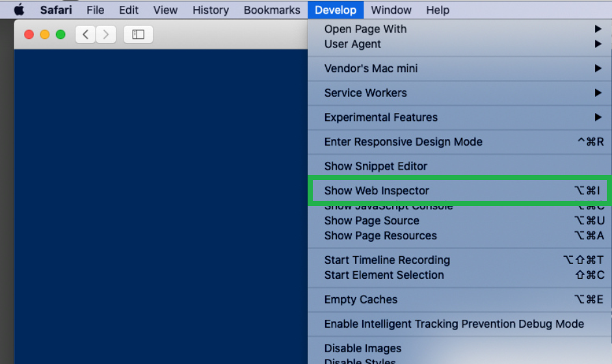The width and height of the screenshot is (612, 364).
Task: Open the History menu
Action: (210, 10)
